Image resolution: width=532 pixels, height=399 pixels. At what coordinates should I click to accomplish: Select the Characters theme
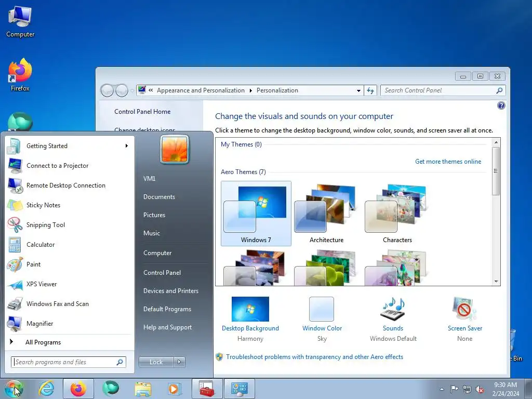point(397,214)
